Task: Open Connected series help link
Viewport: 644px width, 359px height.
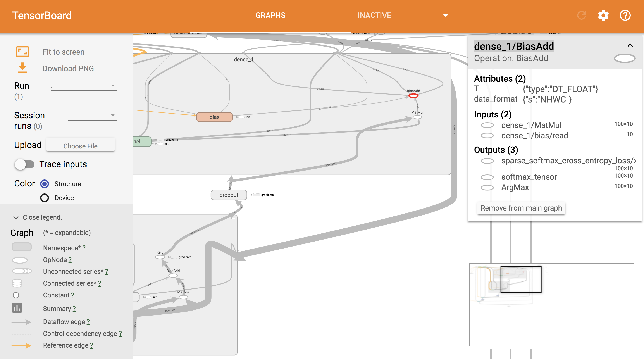Action: (x=100, y=283)
